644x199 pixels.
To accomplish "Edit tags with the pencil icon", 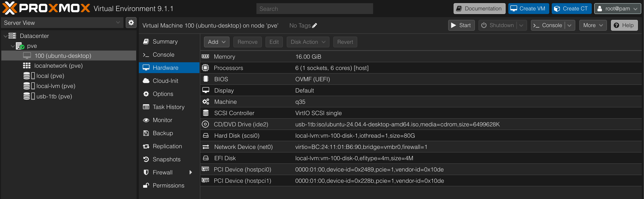I will click(x=315, y=25).
